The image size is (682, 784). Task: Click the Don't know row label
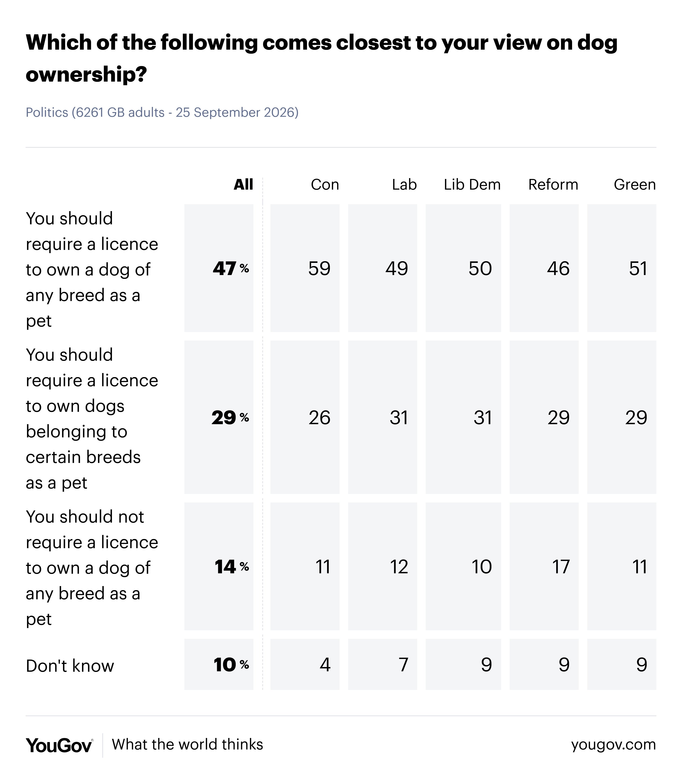coord(70,666)
